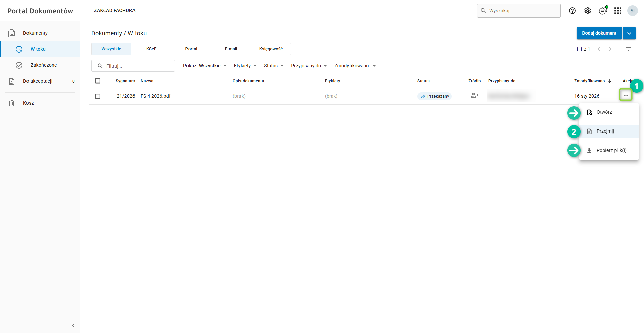Expand the Status filter dropdown

coord(274,66)
